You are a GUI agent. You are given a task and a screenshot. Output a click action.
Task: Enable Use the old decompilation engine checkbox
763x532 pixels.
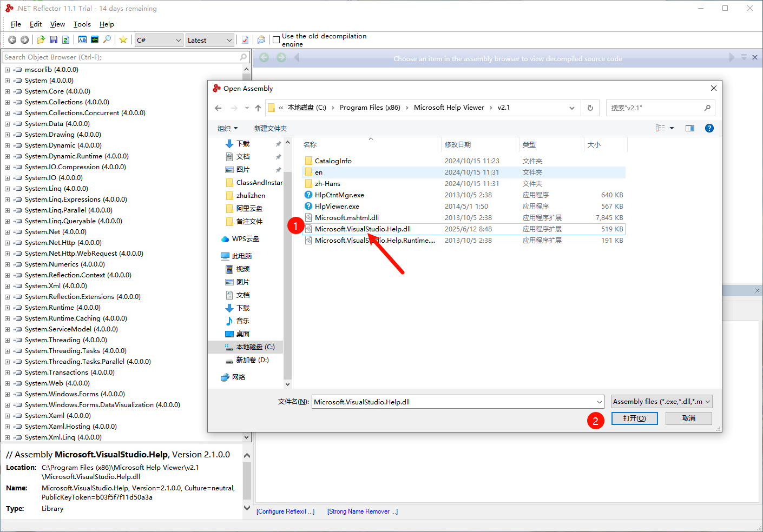pos(277,40)
